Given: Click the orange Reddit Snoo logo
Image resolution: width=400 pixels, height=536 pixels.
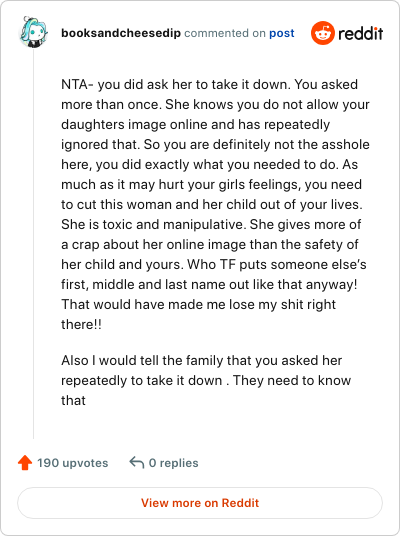Looking at the screenshot, I should (x=322, y=33).
